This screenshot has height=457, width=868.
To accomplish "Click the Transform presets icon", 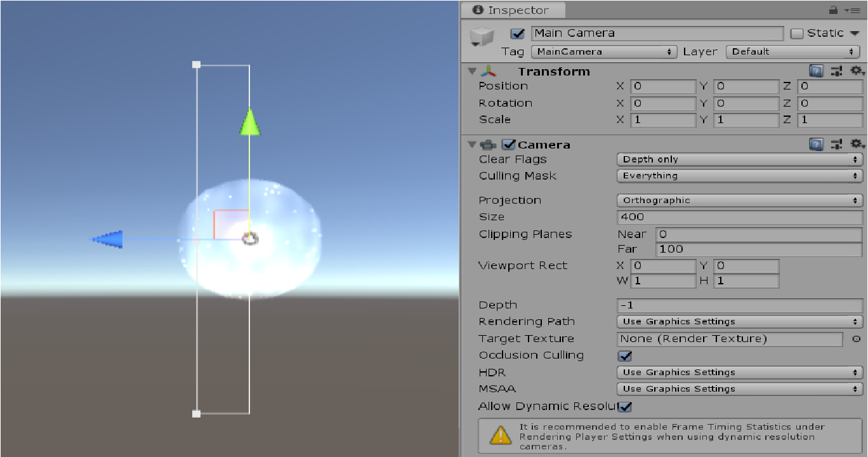I will 838,71.
